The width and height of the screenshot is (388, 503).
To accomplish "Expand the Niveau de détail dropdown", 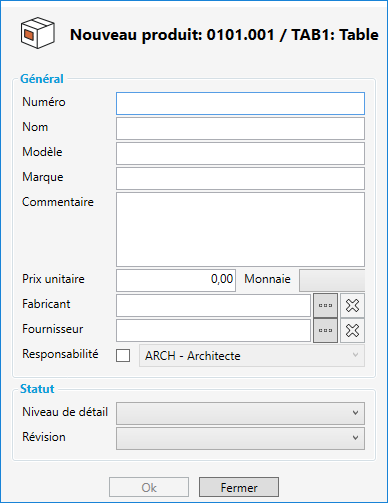I will pyautogui.click(x=240, y=413).
